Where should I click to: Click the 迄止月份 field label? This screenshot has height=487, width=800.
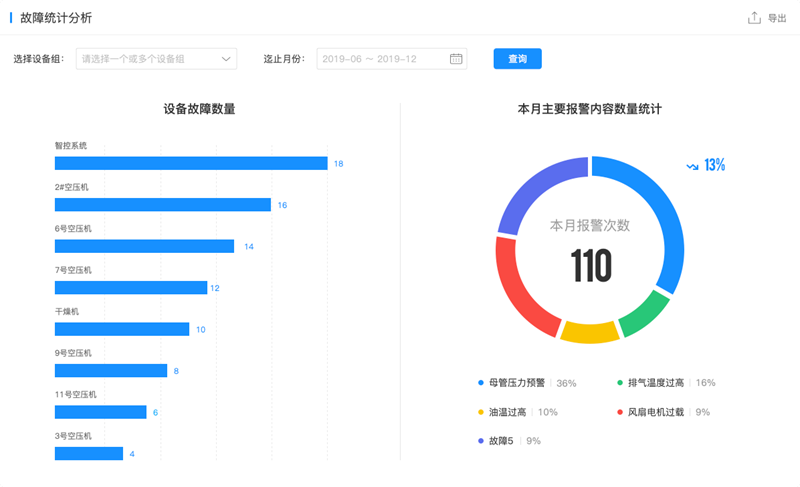[284, 59]
